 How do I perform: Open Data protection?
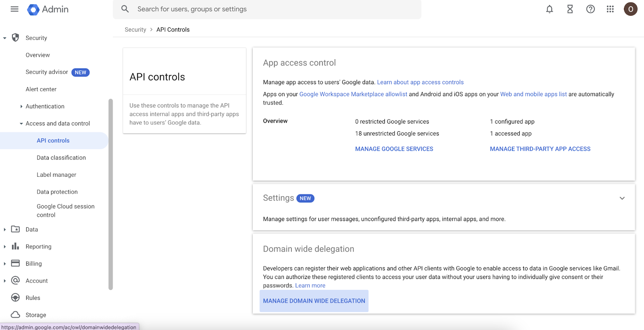tap(57, 192)
